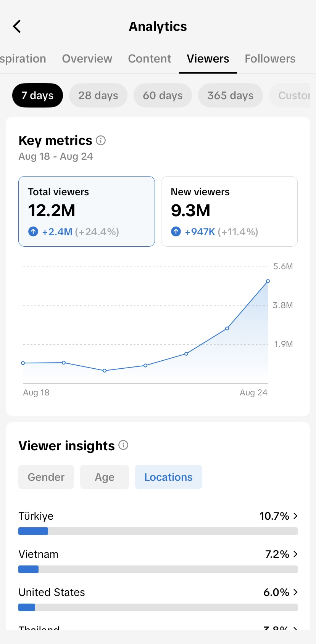This screenshot has width=316, height=644.
Task: Click the Türkiye percentage bar
Action: tap(158, 531)
